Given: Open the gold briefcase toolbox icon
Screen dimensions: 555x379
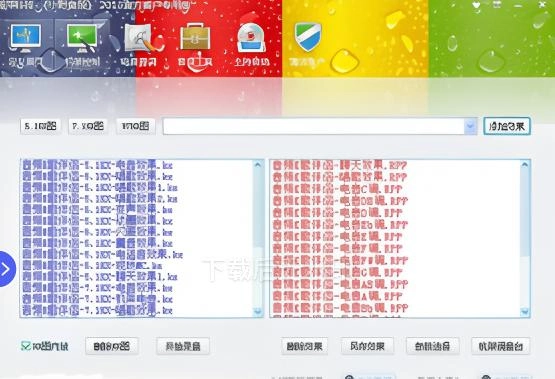Looking at the screenshot, I should (195, 36).
